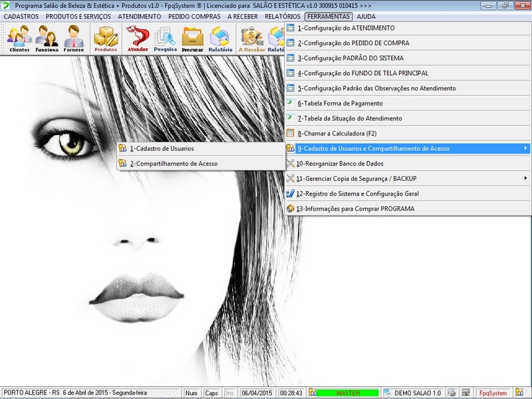532x399 pixels.
Task: Click the Num lock indicator
Action: 191,393
